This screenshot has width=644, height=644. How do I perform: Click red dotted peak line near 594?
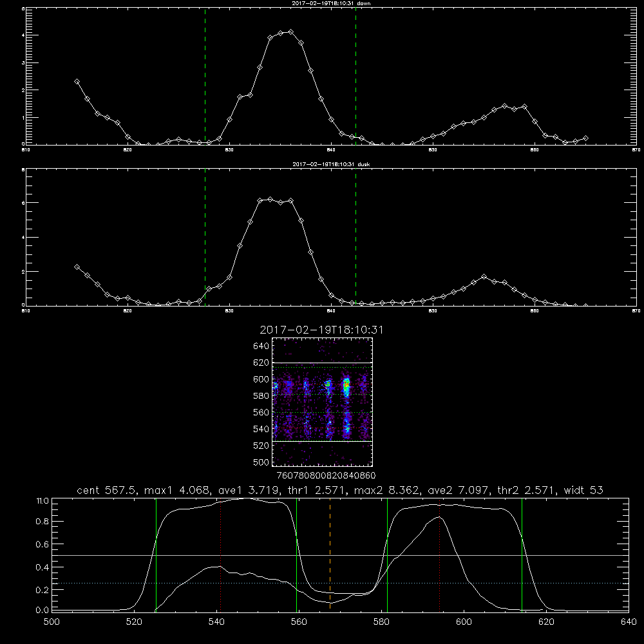(x=439, y=554)
